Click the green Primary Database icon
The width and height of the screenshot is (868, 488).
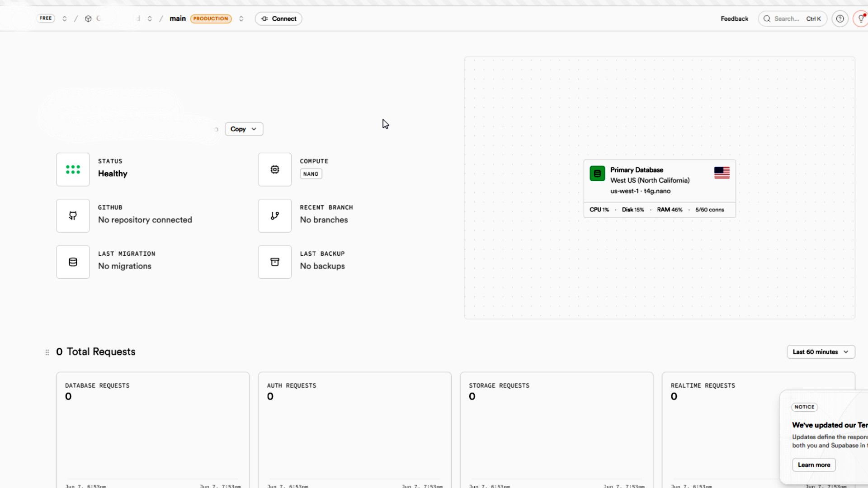click(597, 174)
